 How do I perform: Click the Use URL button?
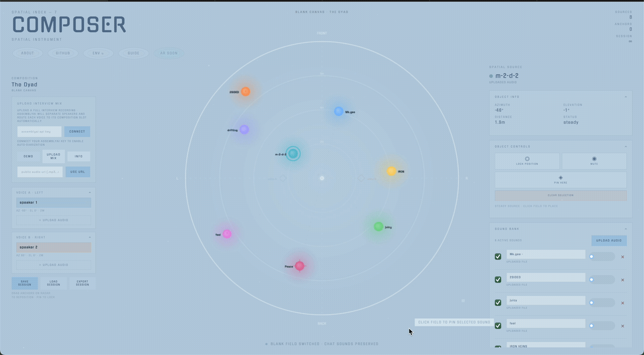77,172
